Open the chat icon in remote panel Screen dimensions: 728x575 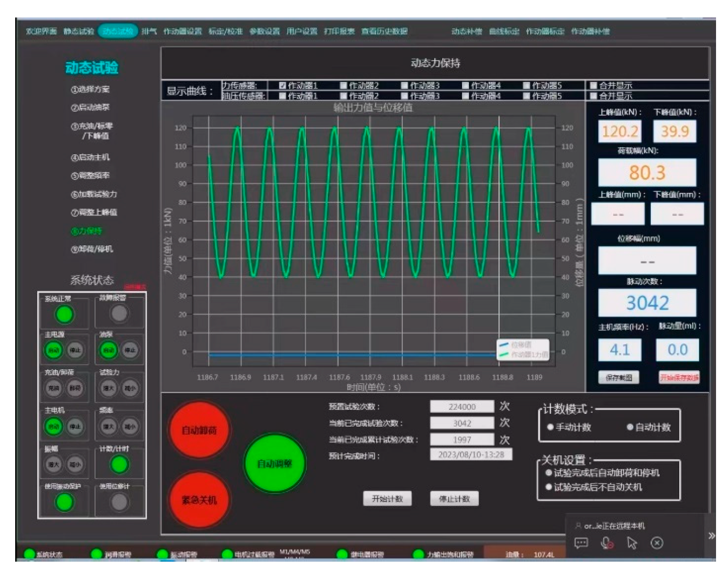pyautogui.click(x=581, y=543)
